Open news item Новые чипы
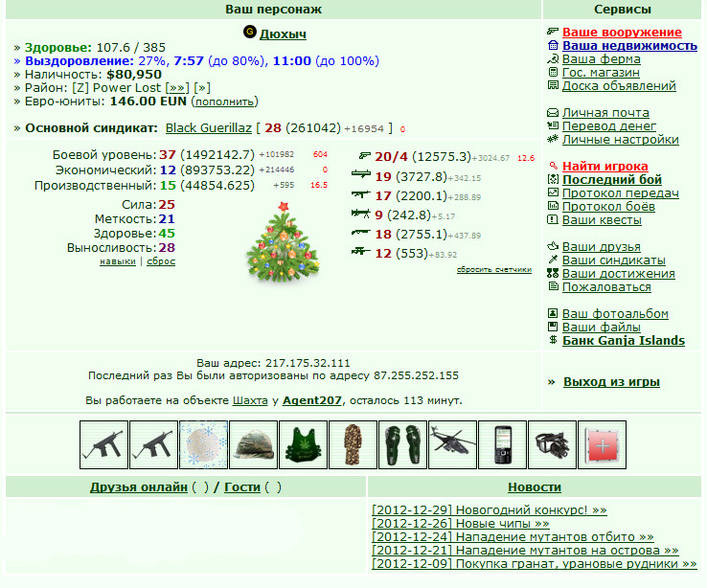Screen dimensions: 707x588 pyautogui.click(x=461, y=524)
